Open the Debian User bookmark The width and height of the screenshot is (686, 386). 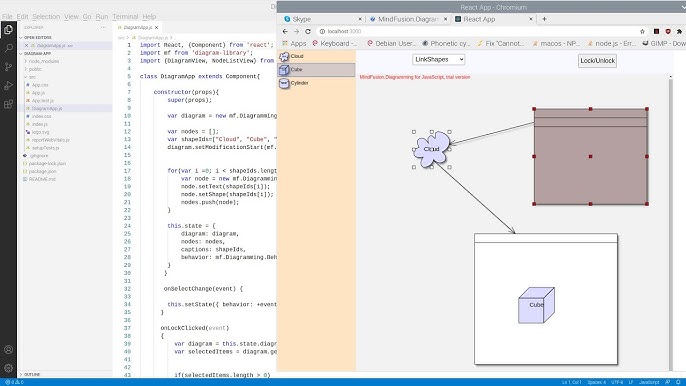(x=391, y=43)
